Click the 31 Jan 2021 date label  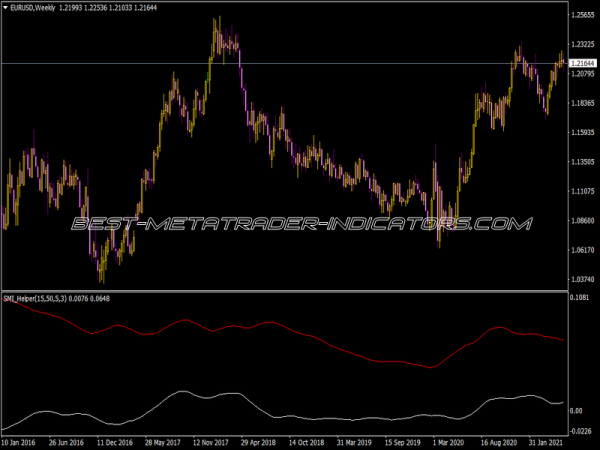click(548, 441)
